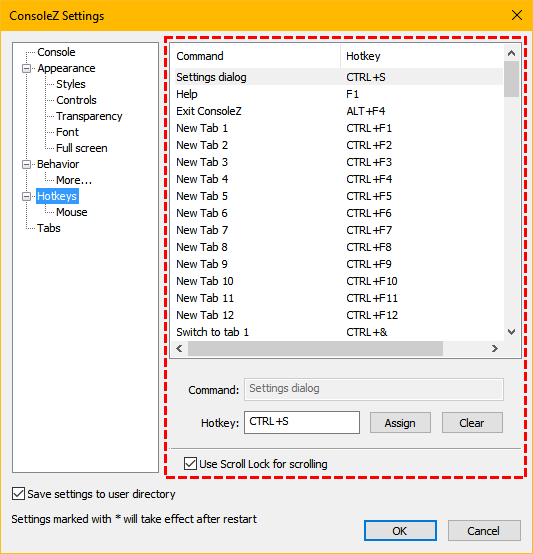533x554 pixels.
Task: Select the New Tab 8 row
Action: tap(339, 247)
